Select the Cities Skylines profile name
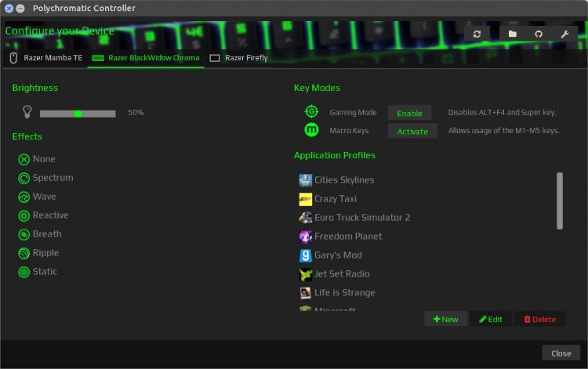Image resolution: width=588 pixels, height=369 pixels. click(344, 180)
